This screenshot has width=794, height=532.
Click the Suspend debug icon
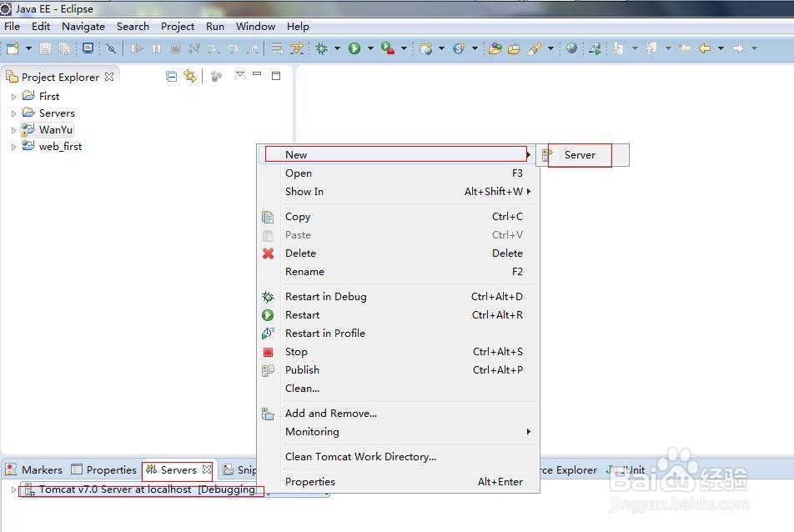click(157, 48)
